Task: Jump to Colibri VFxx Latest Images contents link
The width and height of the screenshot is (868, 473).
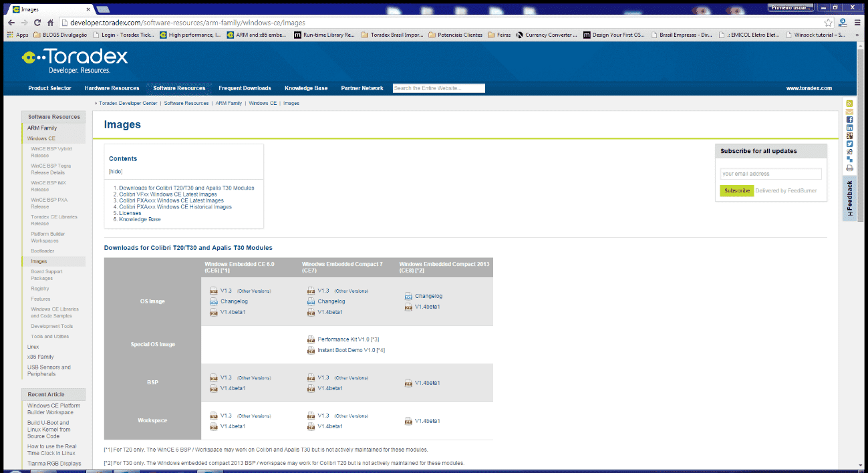Action: pyautogui.click(x=168, y=194)
